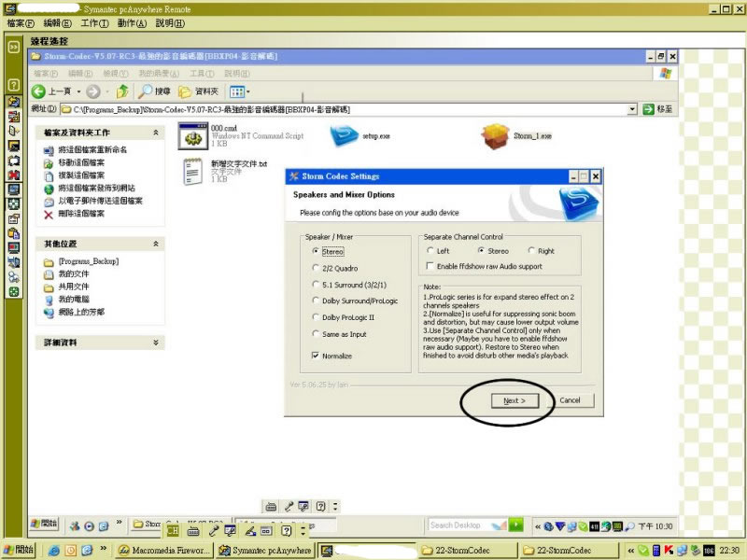Select the 新增文字文件.txt notepad icon
747x560 pixels.
(193, 172)
